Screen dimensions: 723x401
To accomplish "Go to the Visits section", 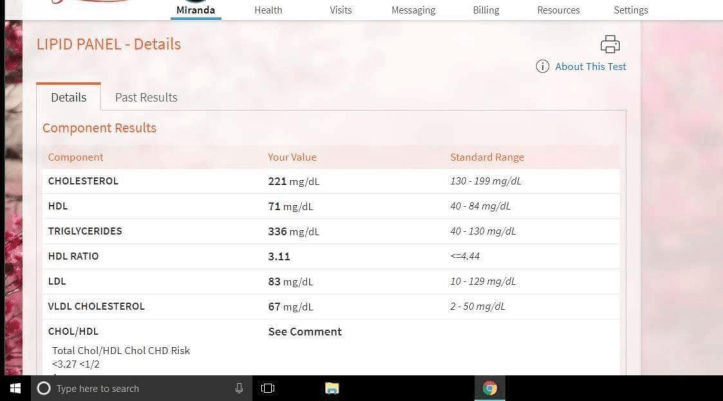I will [340, 10].
